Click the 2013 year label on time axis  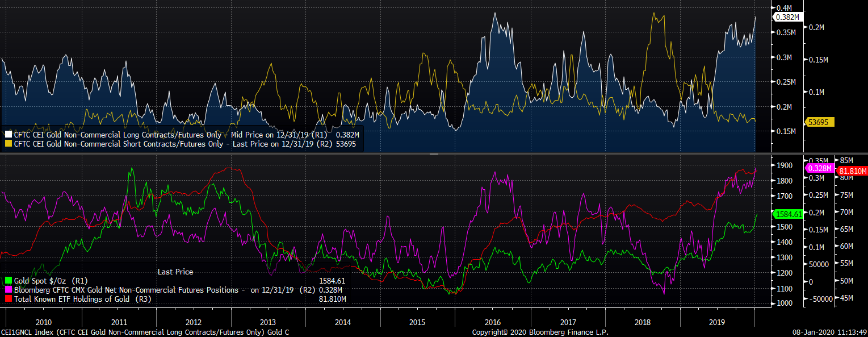(x=268, y=322)
